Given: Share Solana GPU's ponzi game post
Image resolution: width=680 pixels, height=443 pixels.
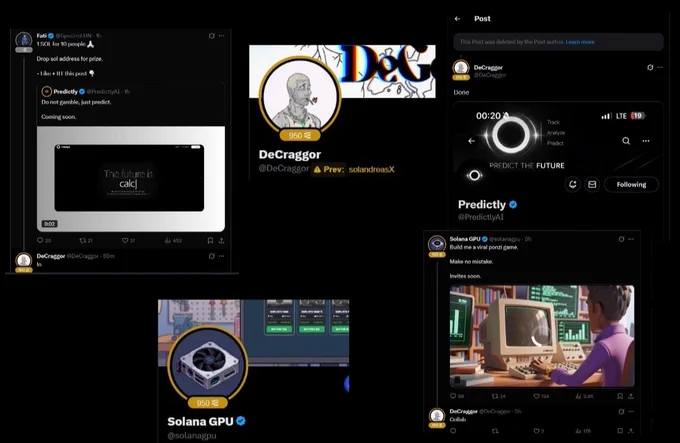Looking at the screenshot, I should coord(631,396).
